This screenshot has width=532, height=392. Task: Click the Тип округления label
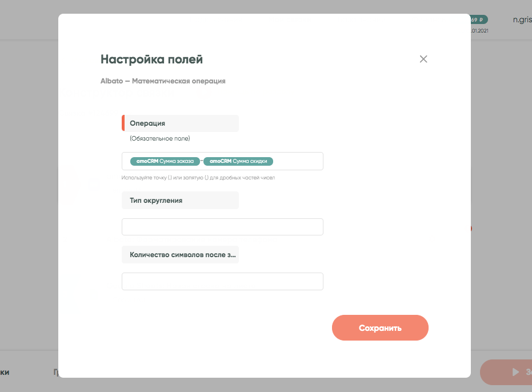[x=156, y=201]
